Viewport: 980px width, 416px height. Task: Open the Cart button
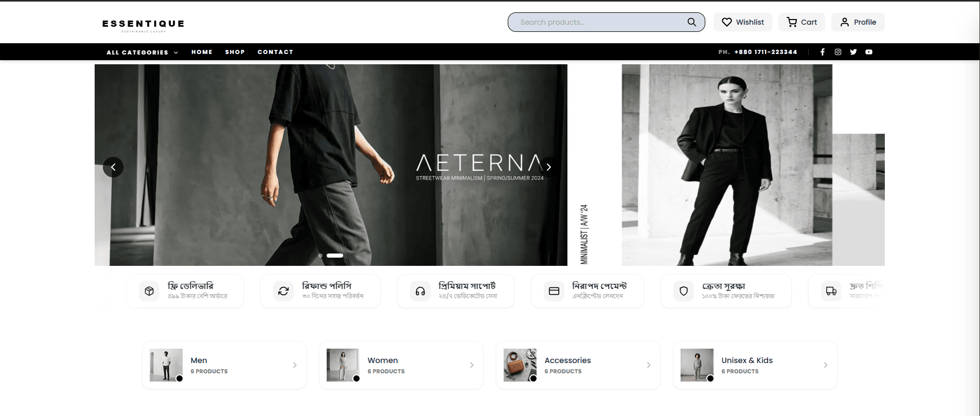pyautogui.click(x=801, y=22)
